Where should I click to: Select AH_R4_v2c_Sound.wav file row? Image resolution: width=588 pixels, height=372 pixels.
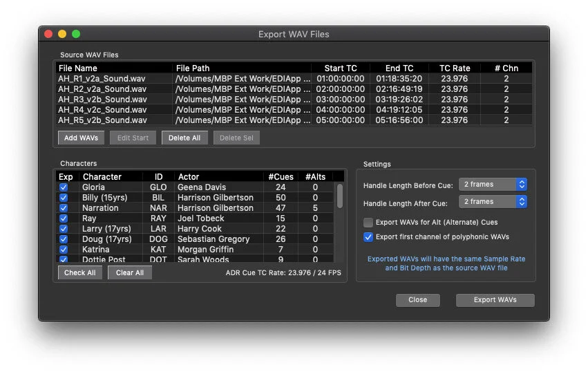point(294,110)
